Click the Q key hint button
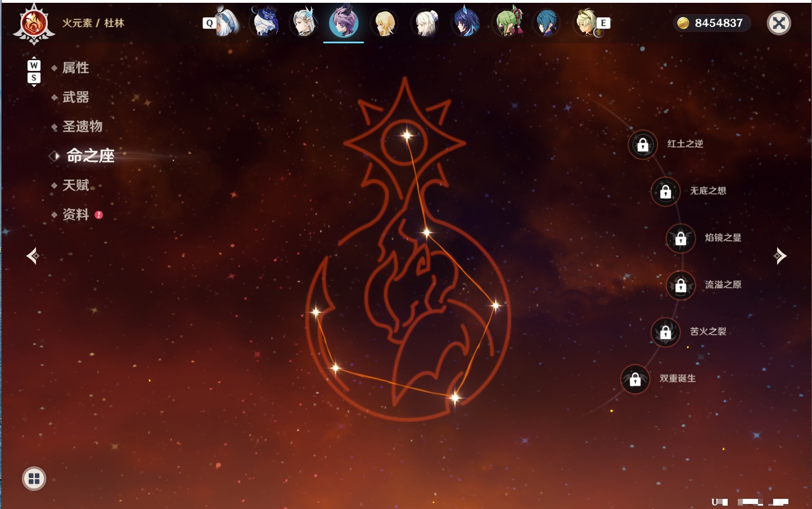Image resolution: width=812 pixels, height=509 pixels. pyautogui.click(x=210, y=23)
